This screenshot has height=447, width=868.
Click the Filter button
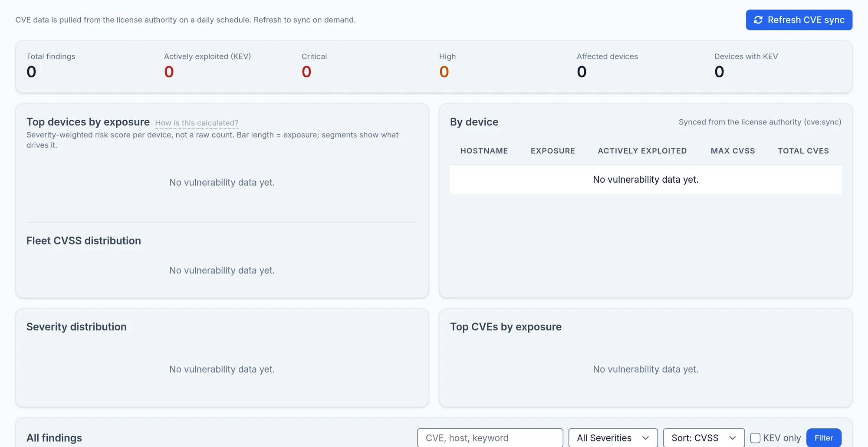[x=824, y=438]
